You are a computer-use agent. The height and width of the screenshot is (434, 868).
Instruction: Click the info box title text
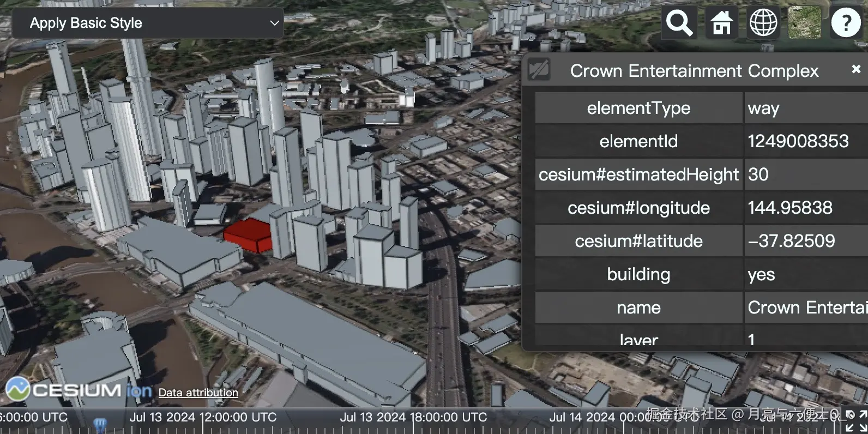coord(694,71)
